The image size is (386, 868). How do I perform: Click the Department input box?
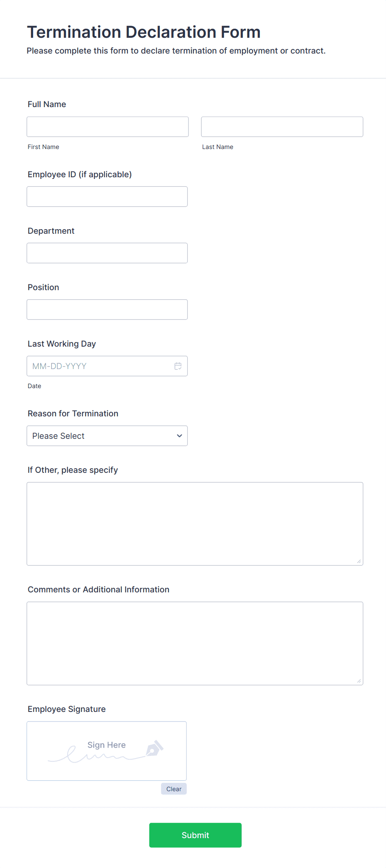coord(107,252)
